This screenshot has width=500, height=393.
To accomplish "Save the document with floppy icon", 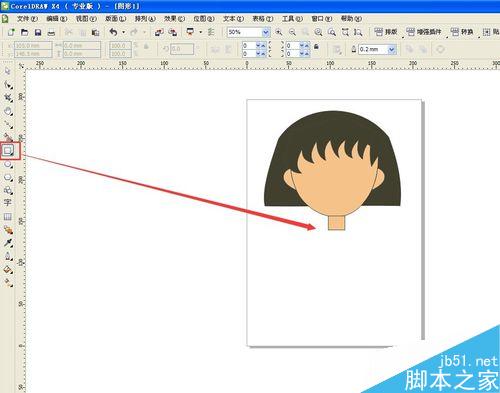I will pyautogui.click(x=38, y=32).
